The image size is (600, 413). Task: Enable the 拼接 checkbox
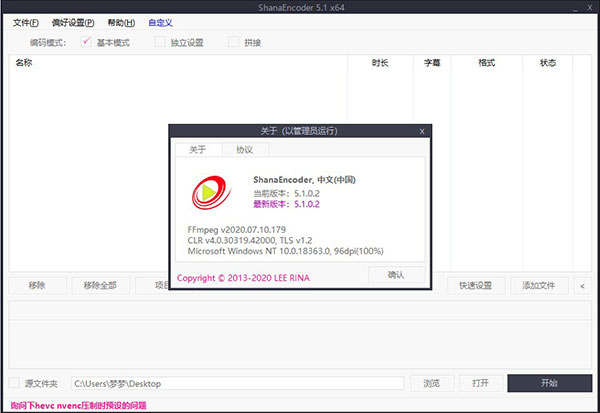coord(233,42)
